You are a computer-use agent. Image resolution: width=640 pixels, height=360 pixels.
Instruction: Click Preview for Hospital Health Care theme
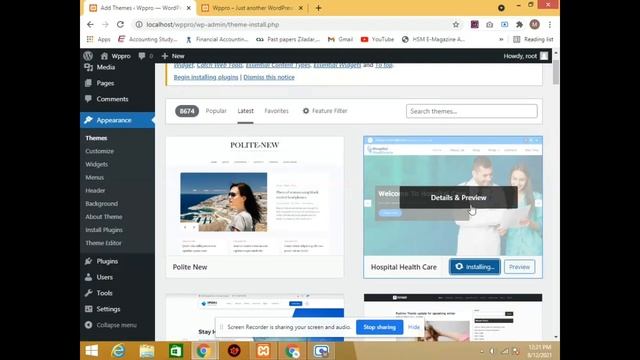(x=519, y=267)
